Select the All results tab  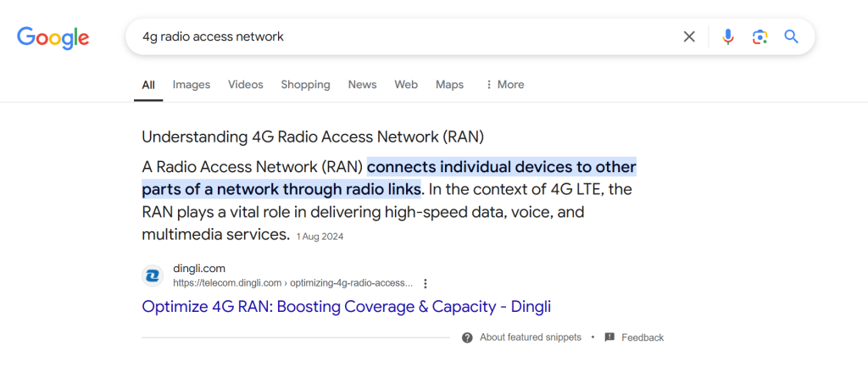[147, 85]
